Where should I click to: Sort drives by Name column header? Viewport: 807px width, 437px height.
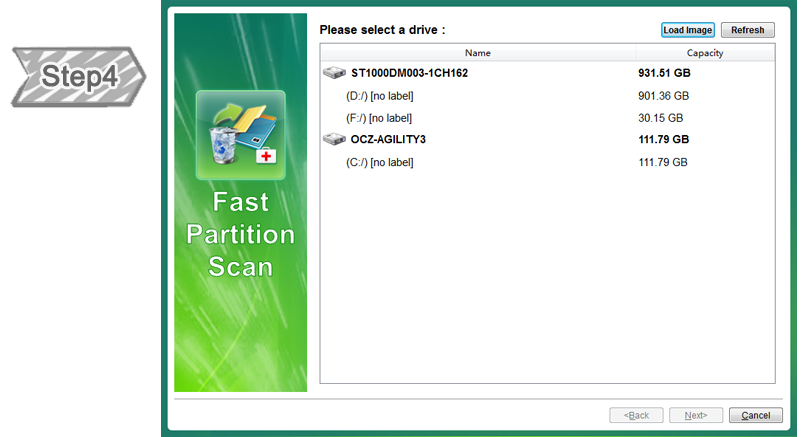(477, 53)
